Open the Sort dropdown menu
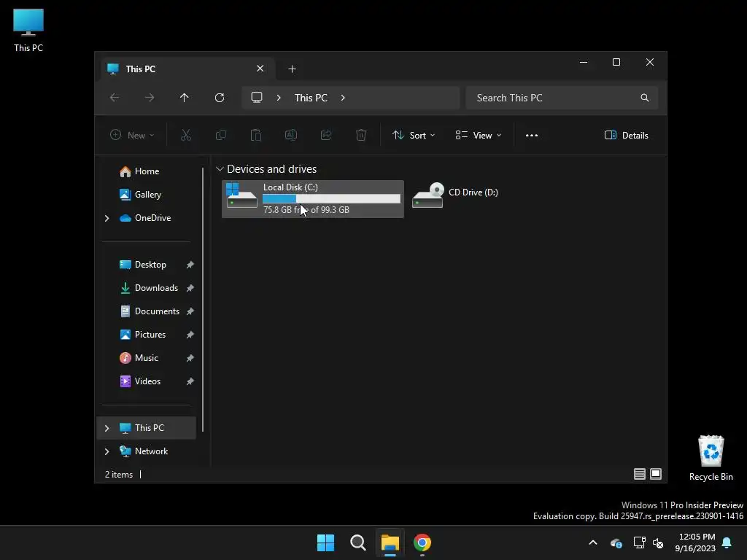 (414, 135)
